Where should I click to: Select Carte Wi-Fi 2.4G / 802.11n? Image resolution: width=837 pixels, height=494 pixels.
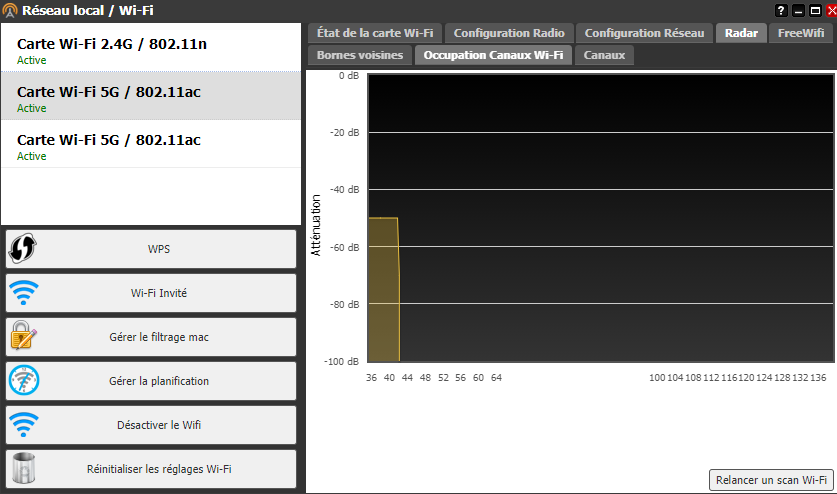(151, 48)
